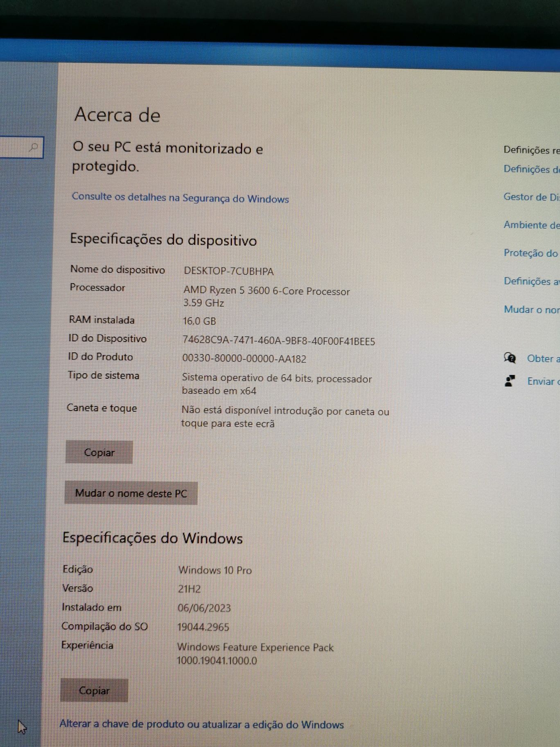This screenshot has width=560, height=747.
Task: Select the 3.59 GHz clock speed text
Action: coord(203,303)
